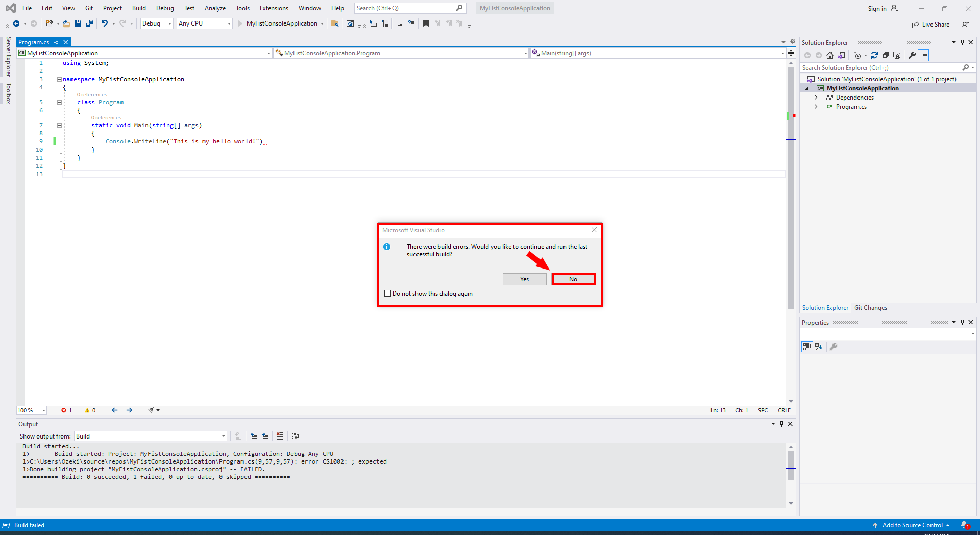Pin the Program.cs tab

(56, 42)
